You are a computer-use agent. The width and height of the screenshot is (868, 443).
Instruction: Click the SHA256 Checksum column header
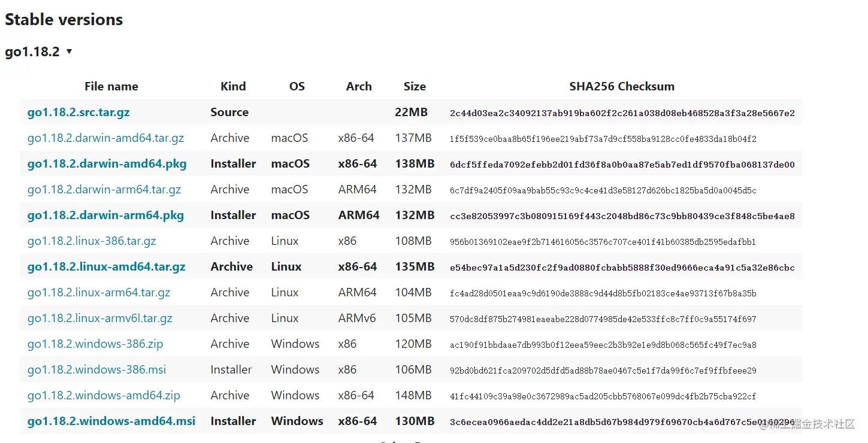pyautogui.click(x=622, y=86)
